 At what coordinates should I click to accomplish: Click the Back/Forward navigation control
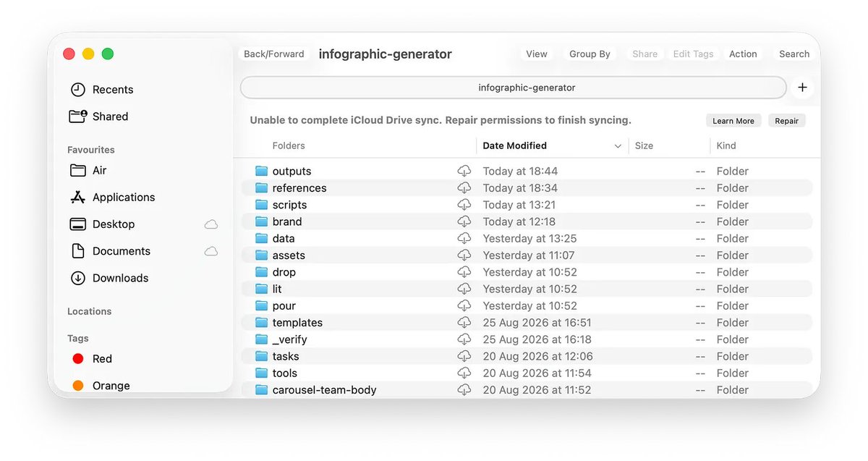tap(274, 54)
